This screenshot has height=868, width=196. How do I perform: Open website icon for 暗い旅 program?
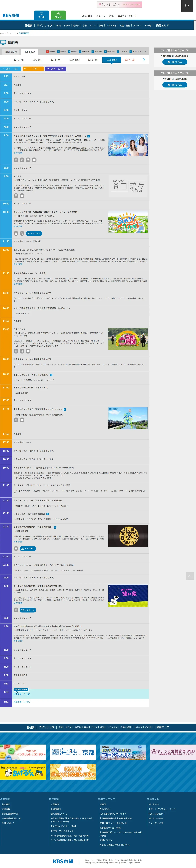coord(16,610)
